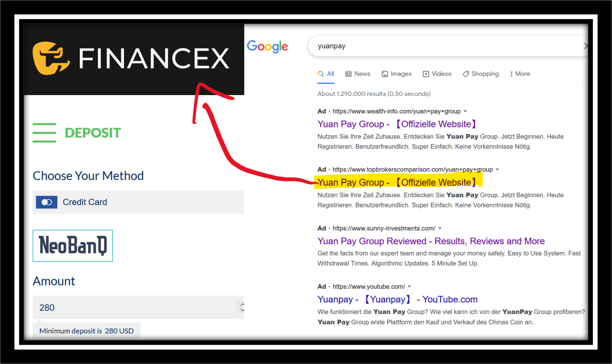The image size is (612, 364).
Task: Expand the sunny-investments.com ad dropdown arrow
Action: 440,228
